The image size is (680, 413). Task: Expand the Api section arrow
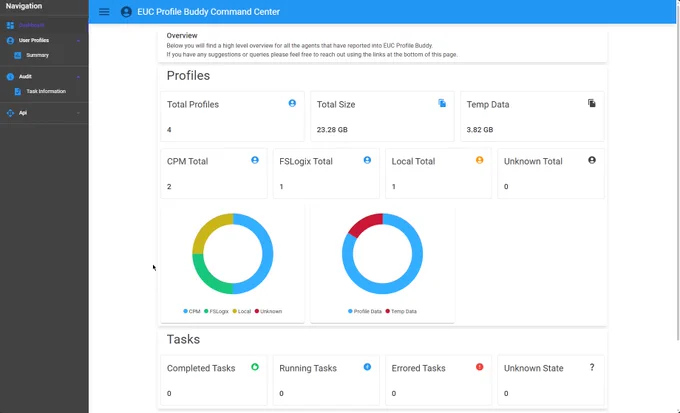tap(78, 113)
